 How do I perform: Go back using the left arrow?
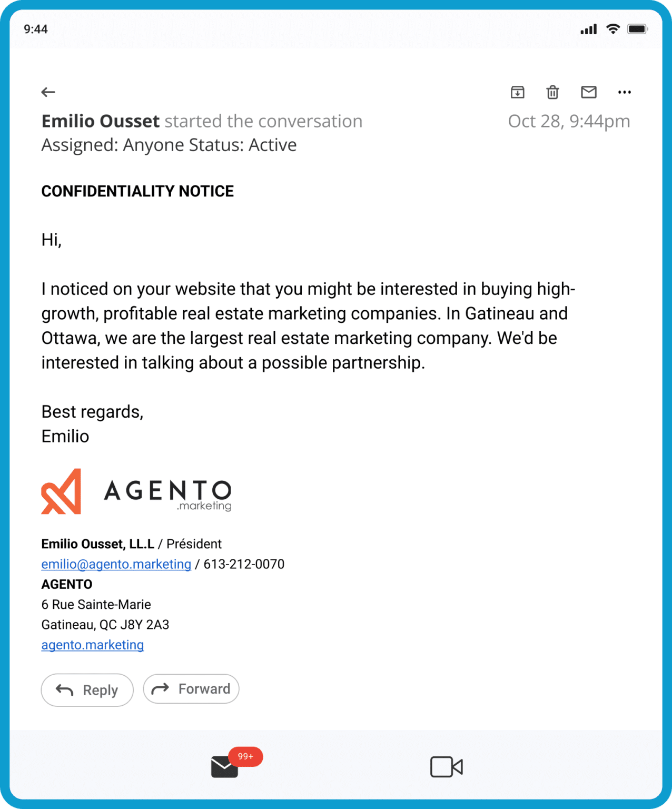coord(48,92)
